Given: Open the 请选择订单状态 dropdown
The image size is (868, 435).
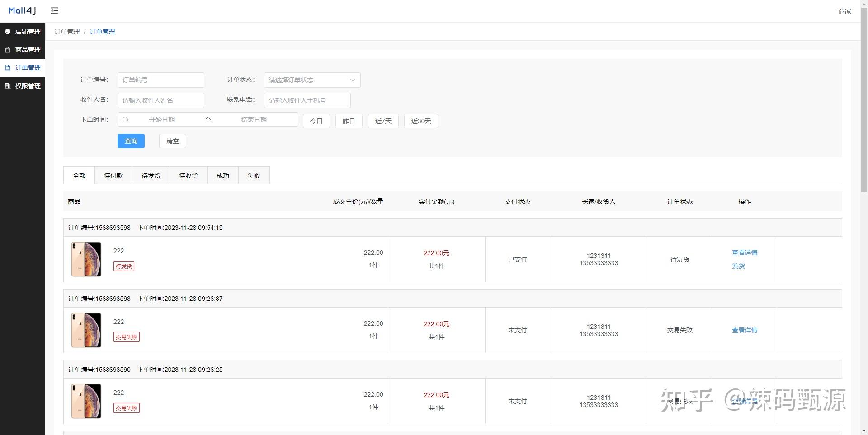Looking at the screenshot, I should pos(312,80).
